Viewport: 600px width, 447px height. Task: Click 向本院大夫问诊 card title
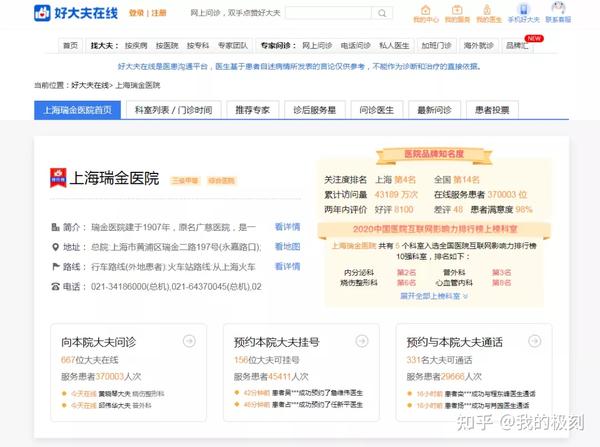tap(99, 342)
